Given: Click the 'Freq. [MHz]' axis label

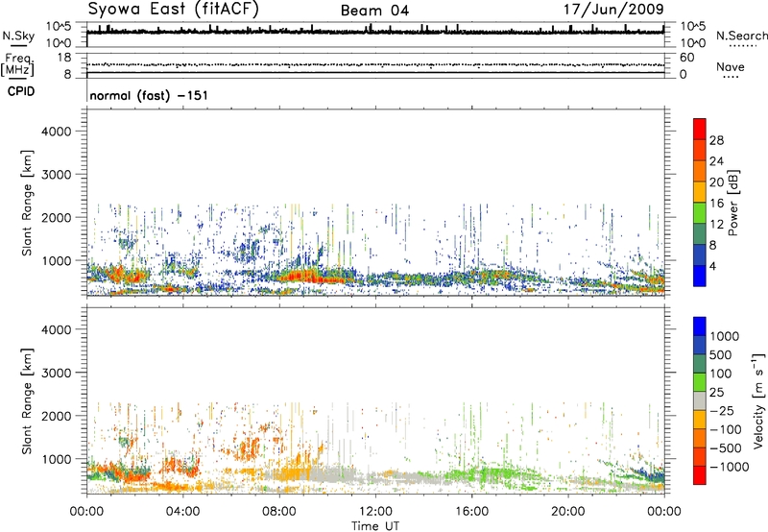Looking at the screenshot, I should point(17,65).
